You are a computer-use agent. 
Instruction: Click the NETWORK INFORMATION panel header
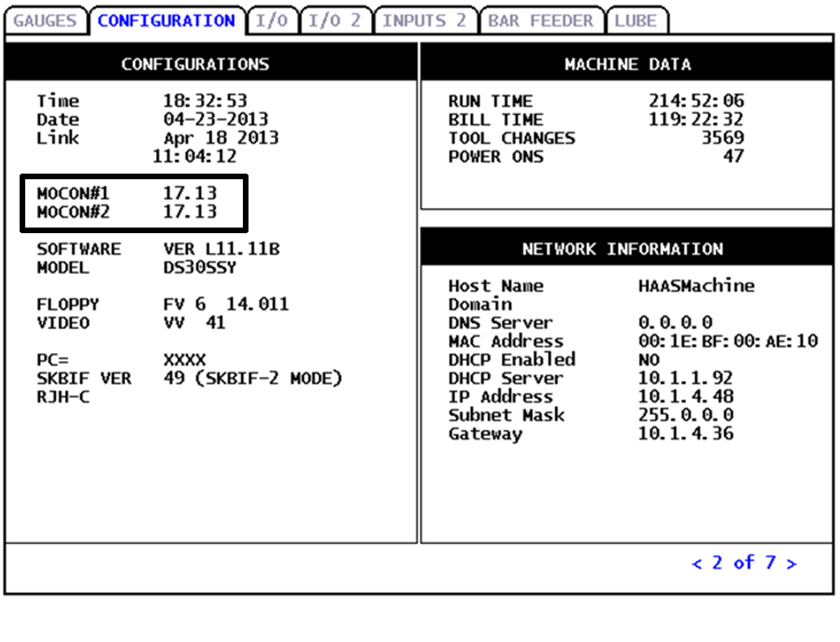point(628,249)
